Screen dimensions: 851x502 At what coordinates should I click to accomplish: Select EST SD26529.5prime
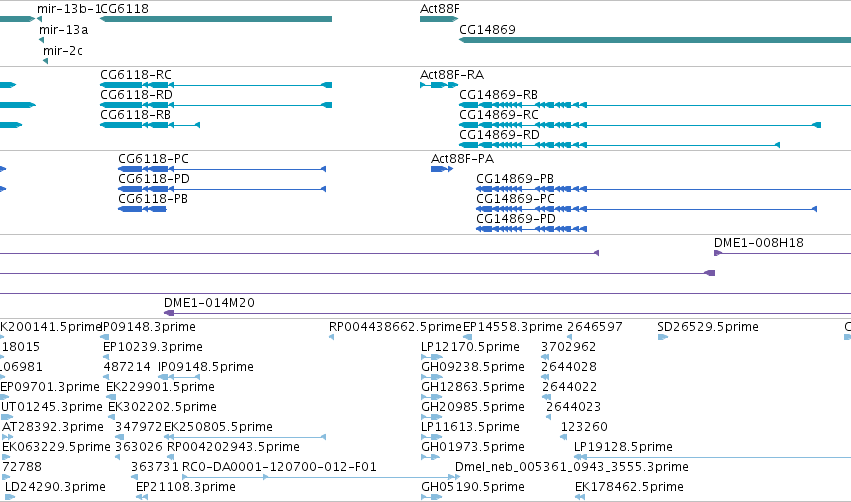pos(708,327)
